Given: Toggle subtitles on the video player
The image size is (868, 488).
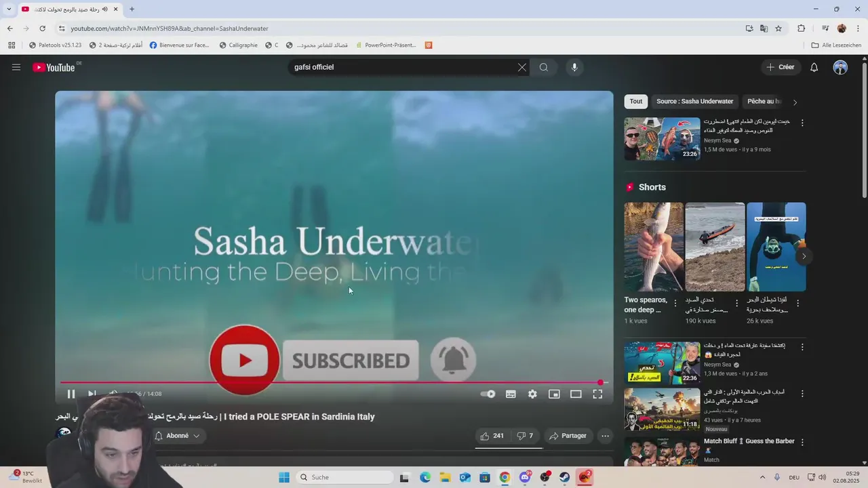Looking at the screenshot, I should coord(511,394).
